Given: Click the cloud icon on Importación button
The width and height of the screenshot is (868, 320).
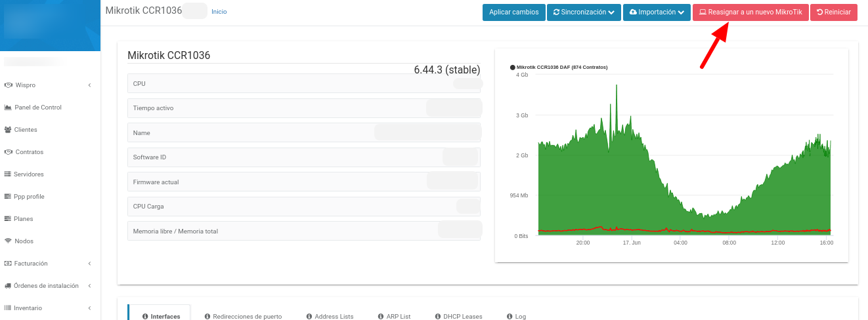Looking at the screenshot, I should tap(633, 12).
